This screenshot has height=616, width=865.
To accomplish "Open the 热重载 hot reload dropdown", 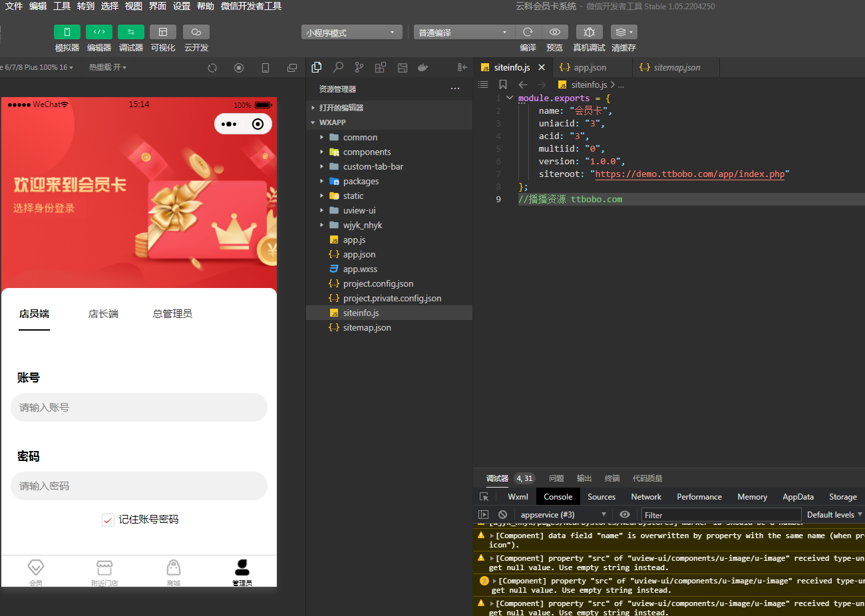I will [x=108, y=67].
